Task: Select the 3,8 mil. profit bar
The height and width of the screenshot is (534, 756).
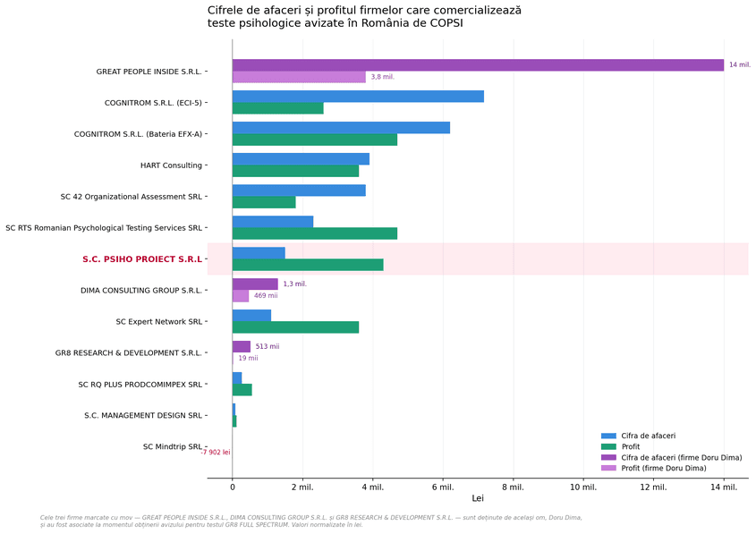Action: click(x=299, y=77)
